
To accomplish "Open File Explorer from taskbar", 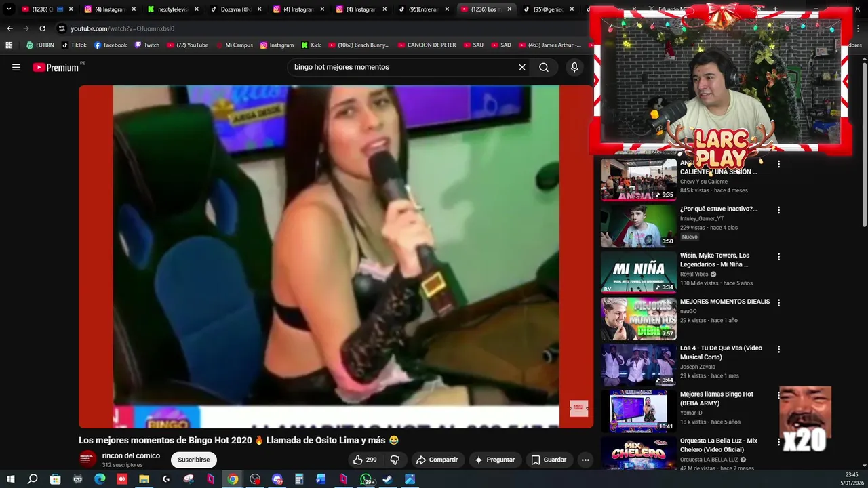I will (x=144, y=479).
